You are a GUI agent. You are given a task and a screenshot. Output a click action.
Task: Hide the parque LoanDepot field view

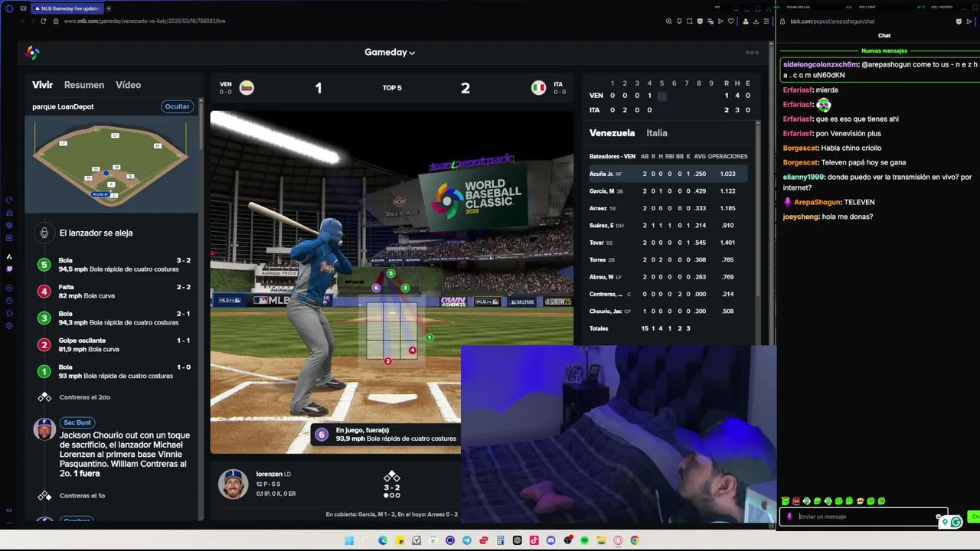click(177, 106)
